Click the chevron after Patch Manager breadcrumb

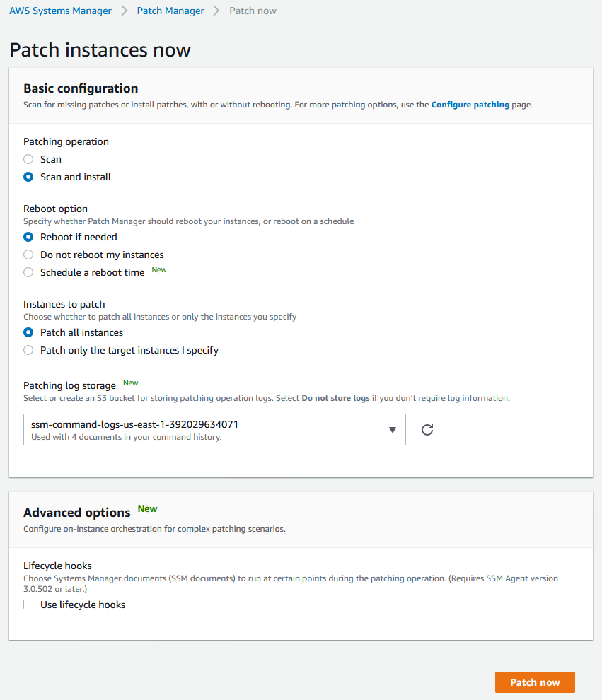tap(216, 11)
